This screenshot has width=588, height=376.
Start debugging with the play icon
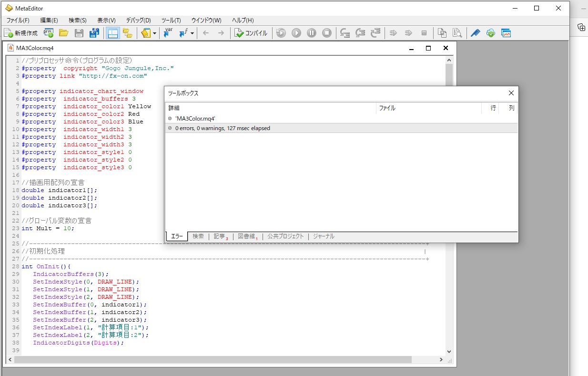(x=296, y=33)
